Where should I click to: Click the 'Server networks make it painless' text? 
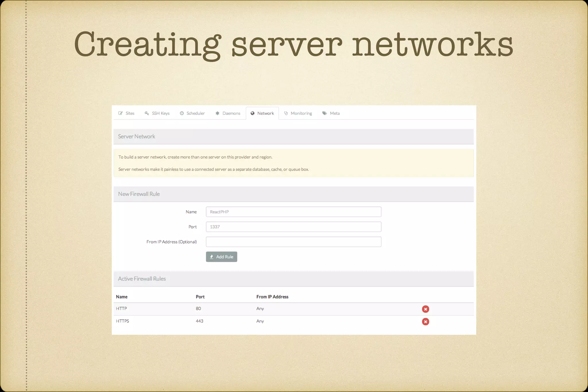click(214, 169)
